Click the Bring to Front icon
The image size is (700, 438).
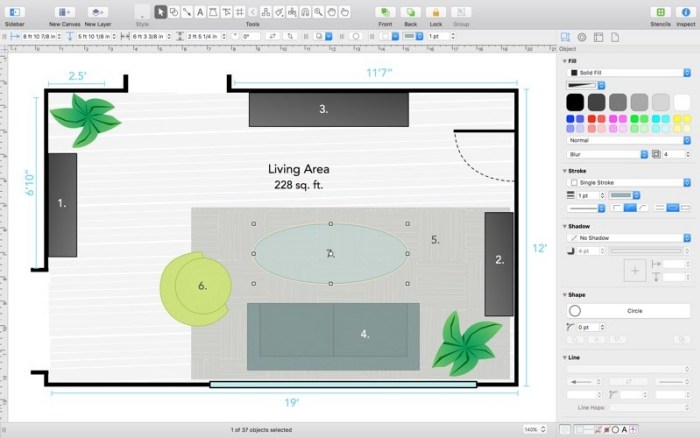click(385, 12)
